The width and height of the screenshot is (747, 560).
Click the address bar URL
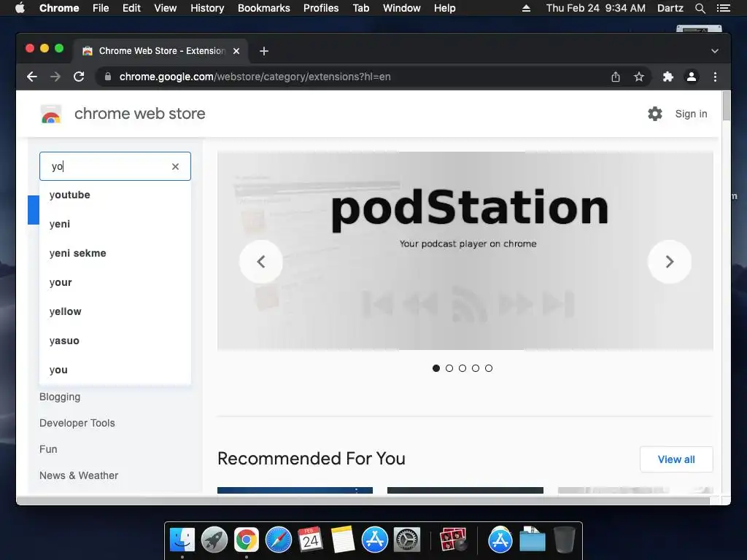tap(255, 77)
